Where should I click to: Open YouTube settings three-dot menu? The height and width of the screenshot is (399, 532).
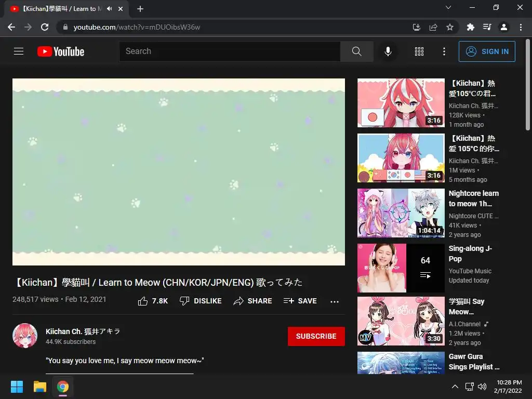click(x=444, y=51)
